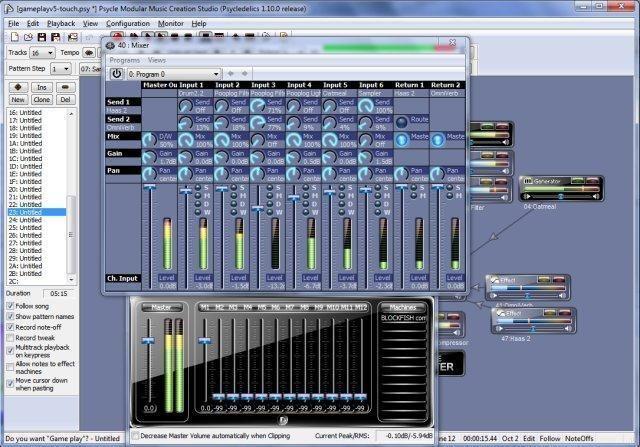The height and width of the screenshot is (447, 640).
Task: Click the Open song folder icon
Action: (28, 37)
